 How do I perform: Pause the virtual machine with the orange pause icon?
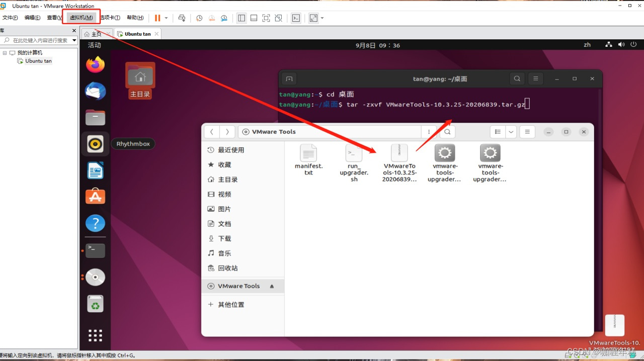tap(157, 18)
